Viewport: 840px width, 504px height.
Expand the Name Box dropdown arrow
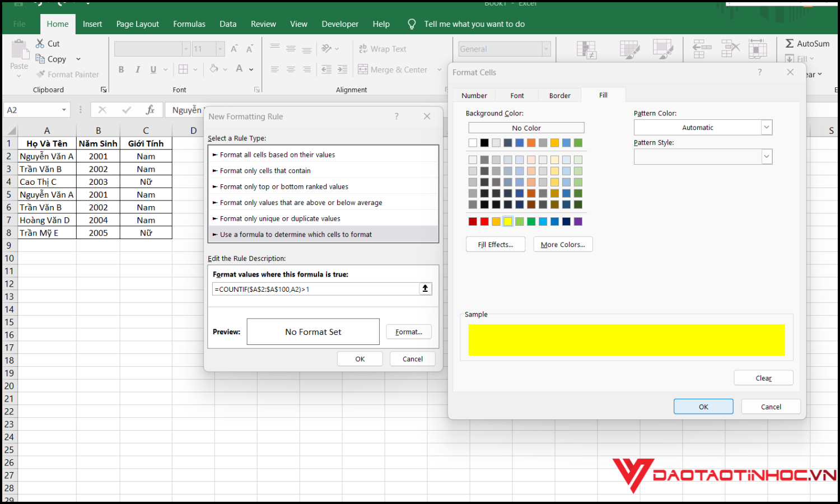point(64,110)
